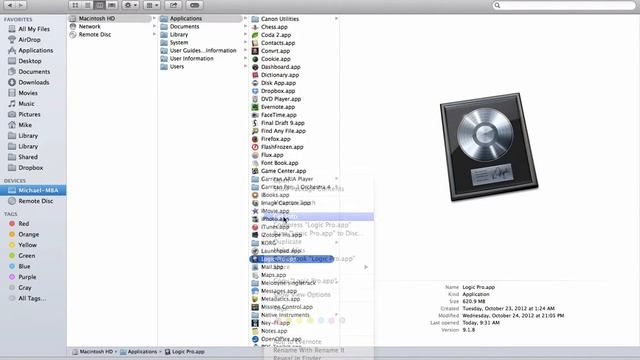This screenshot has height=360, width=640.
Task: Expand arrow next to Applications folder
Action: (x=245, y=18)
